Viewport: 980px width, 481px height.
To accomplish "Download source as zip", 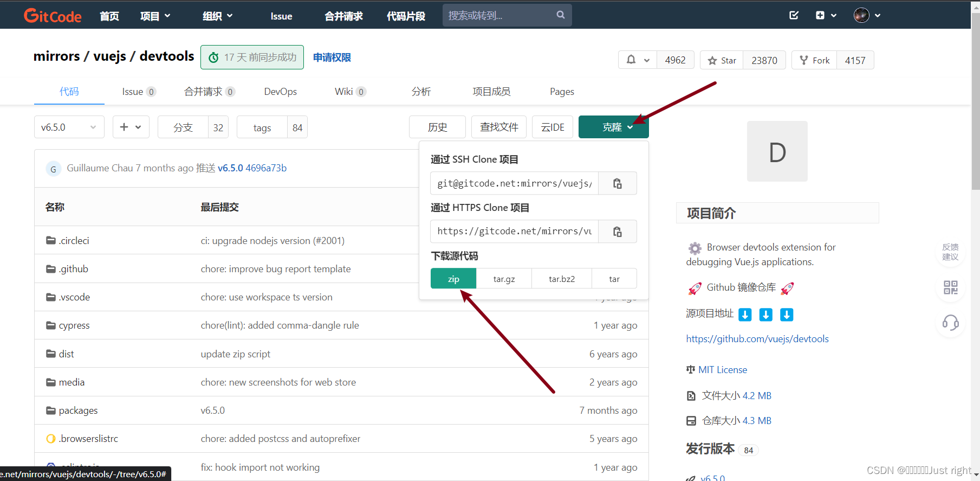I will [x=453, y=279].
